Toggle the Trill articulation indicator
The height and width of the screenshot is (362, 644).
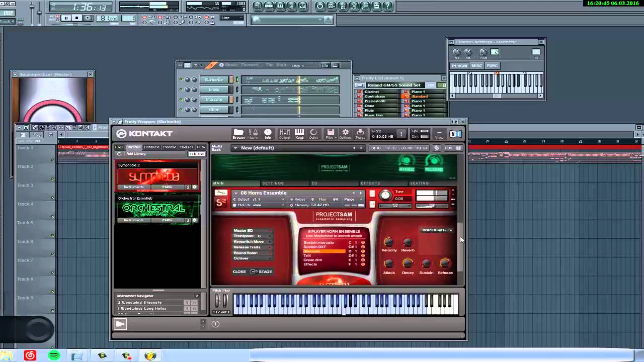click(x=363, y=256)
